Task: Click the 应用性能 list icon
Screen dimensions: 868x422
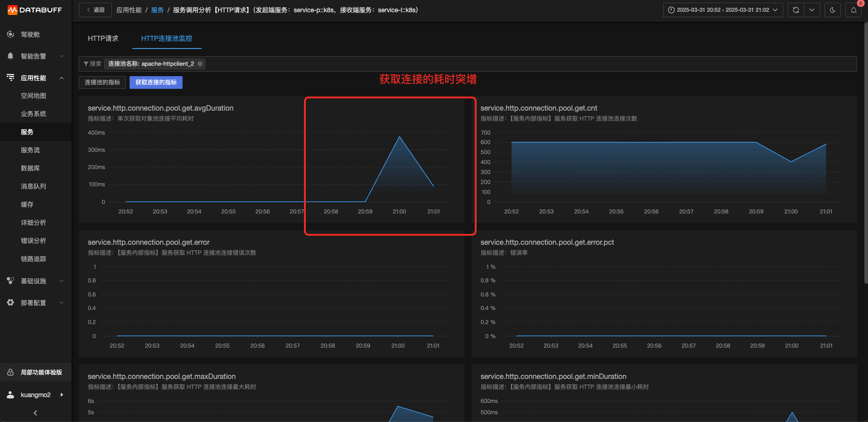Action: (10, 78)
